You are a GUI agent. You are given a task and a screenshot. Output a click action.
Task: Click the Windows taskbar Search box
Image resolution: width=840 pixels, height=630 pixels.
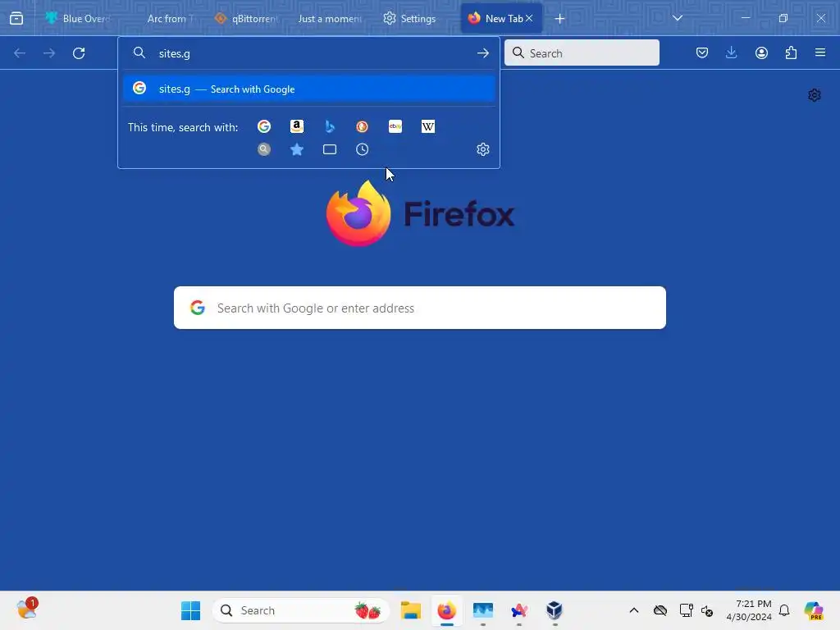pos(301,610)
